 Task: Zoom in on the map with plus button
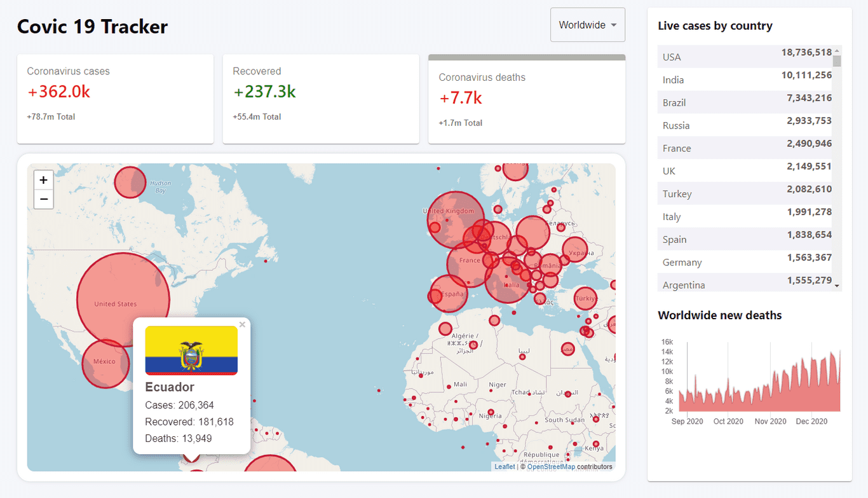[x=43, y=180]
